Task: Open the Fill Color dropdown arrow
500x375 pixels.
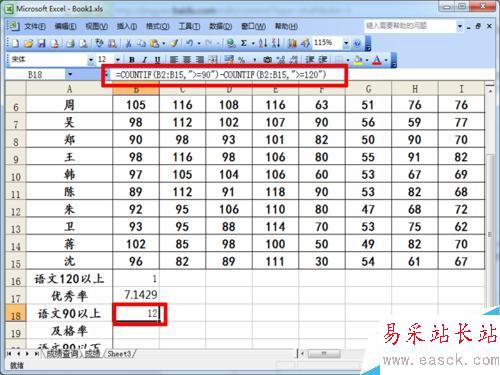Action: (367, 60)
